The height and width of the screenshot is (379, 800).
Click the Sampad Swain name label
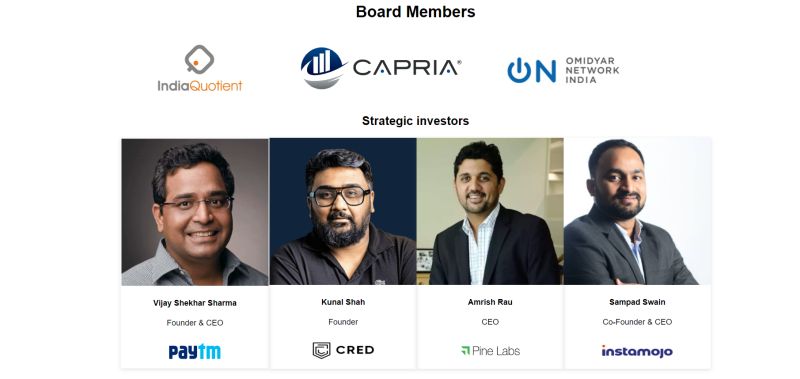click(x=637, y=302)
